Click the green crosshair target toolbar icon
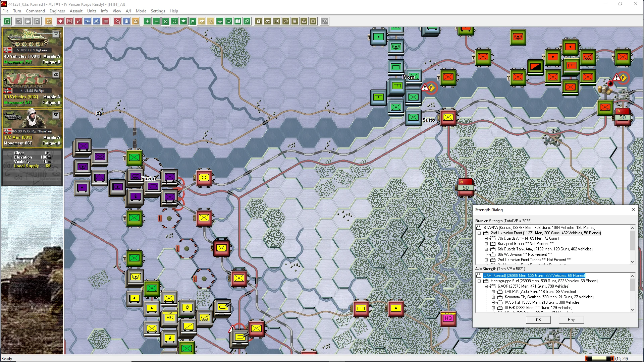Image resolution: width=644 pixels, height=362 pixels. coord(7,21)
